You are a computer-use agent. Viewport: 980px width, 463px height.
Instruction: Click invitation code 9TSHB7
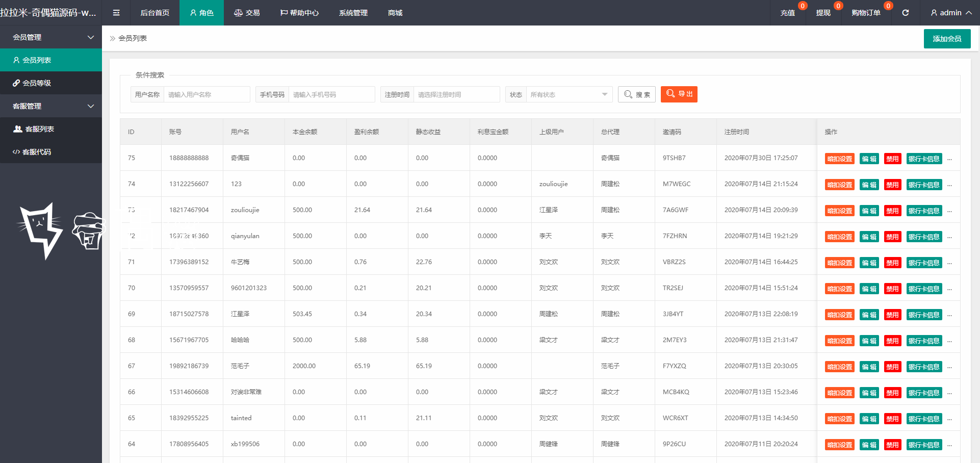(674, 158)
